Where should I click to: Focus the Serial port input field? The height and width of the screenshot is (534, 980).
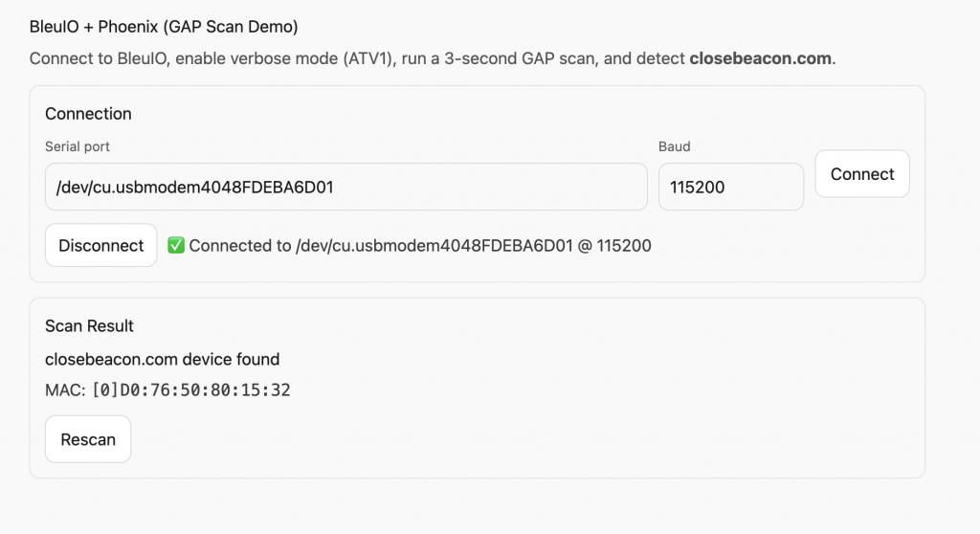[x=345, y=188]
